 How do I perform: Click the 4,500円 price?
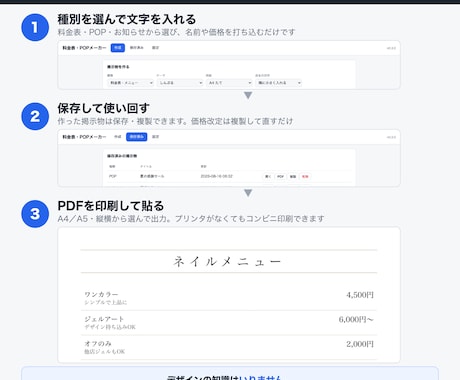coord(360,295)
